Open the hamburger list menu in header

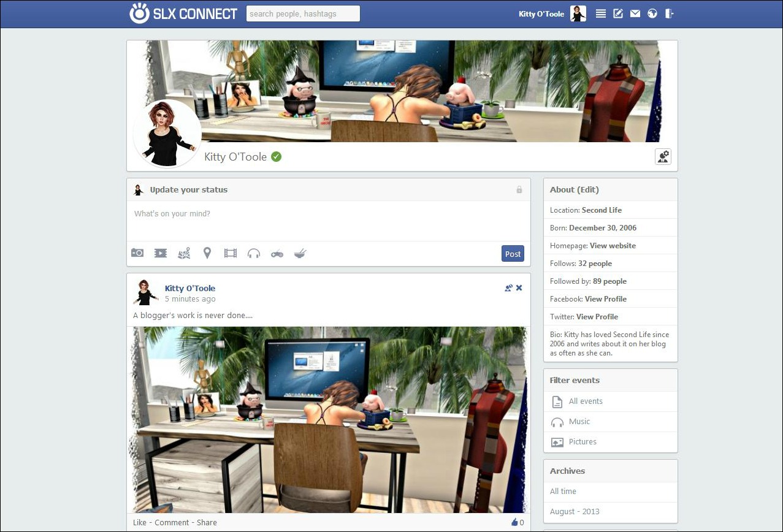[601, 13]
